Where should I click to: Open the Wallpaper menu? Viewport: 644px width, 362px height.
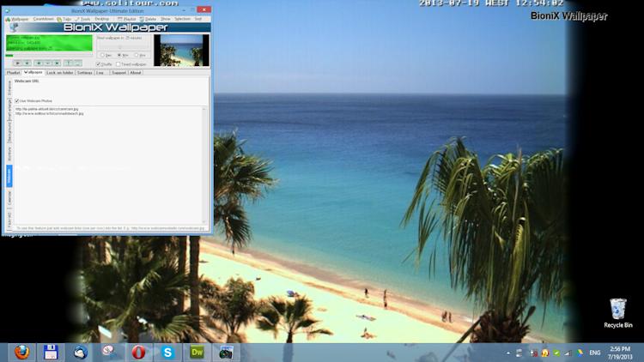[17, 19]
